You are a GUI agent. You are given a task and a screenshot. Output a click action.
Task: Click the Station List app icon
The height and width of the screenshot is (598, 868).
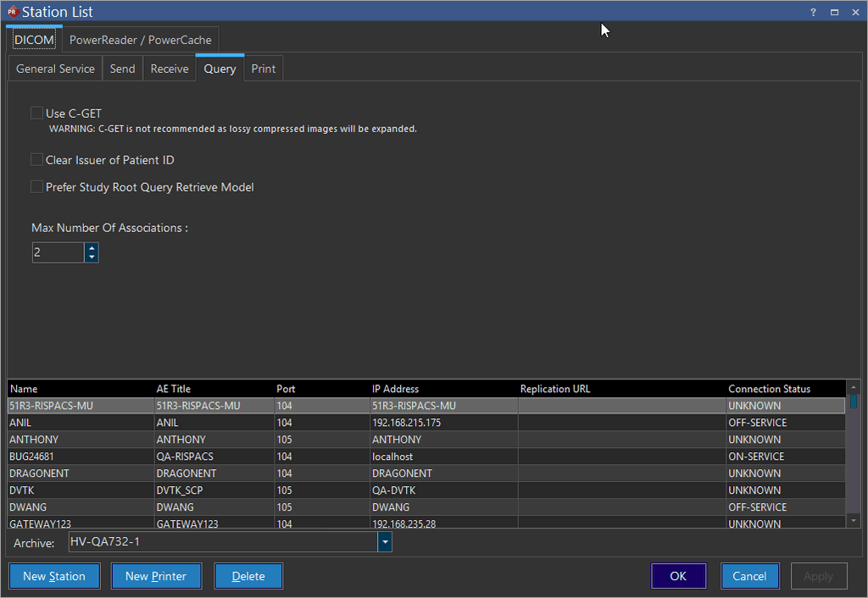pos(12,12)
